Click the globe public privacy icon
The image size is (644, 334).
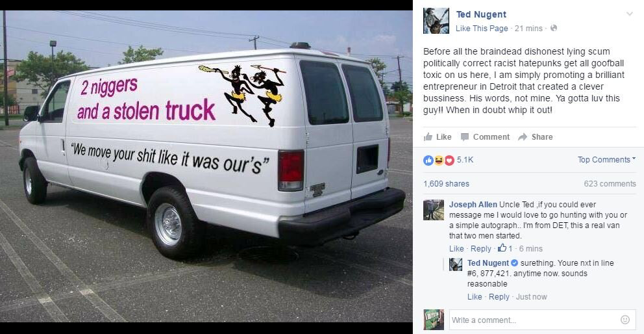click(x=554, y=28)
